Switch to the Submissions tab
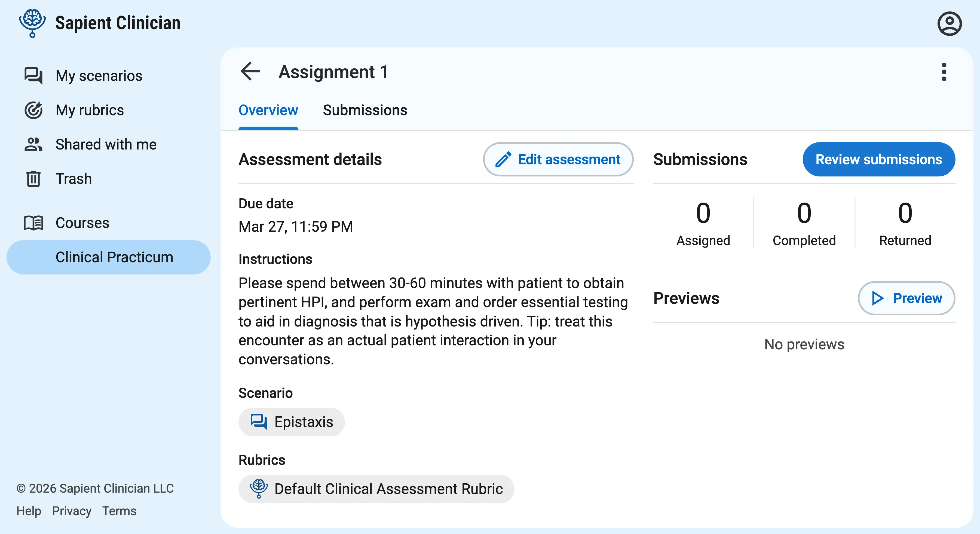 pos(365,110)
